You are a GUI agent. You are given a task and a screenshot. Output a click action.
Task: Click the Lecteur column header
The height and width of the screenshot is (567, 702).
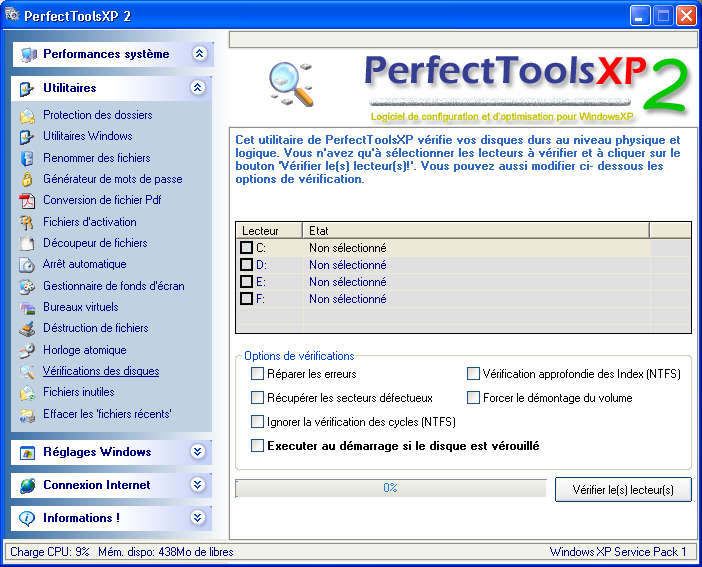[x=269, y=230]
